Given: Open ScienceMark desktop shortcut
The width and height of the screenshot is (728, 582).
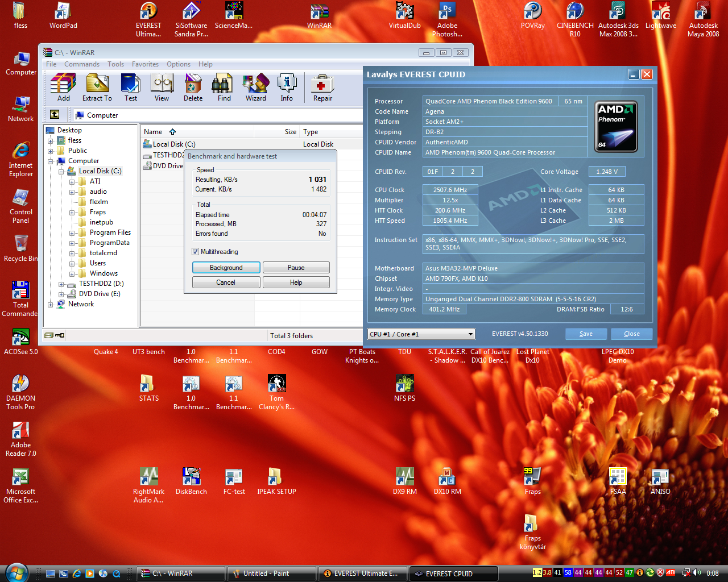Looking at the screenshot, I should (234, 15).
